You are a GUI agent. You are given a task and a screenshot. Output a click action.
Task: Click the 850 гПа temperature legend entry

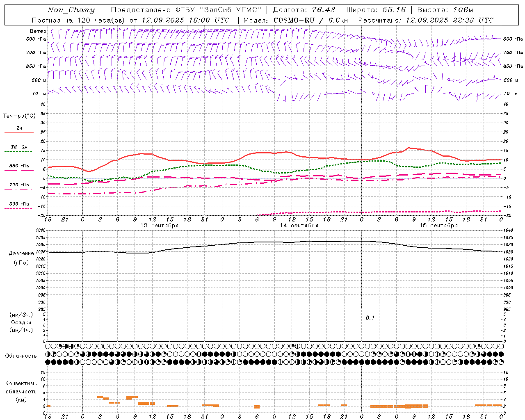click(19, 166)
